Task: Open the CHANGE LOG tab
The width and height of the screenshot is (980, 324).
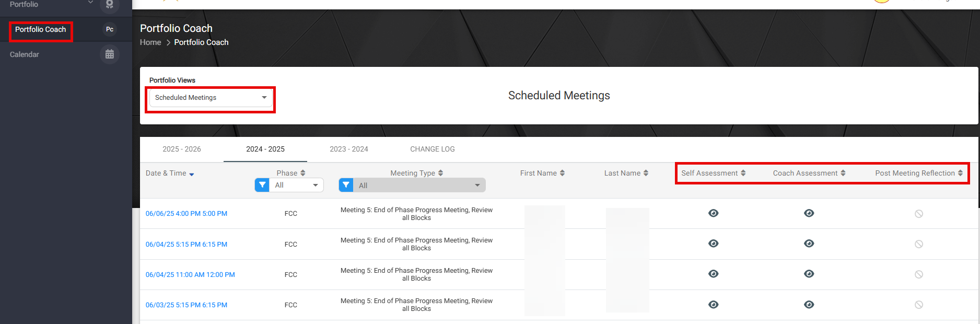Action: 432,149
